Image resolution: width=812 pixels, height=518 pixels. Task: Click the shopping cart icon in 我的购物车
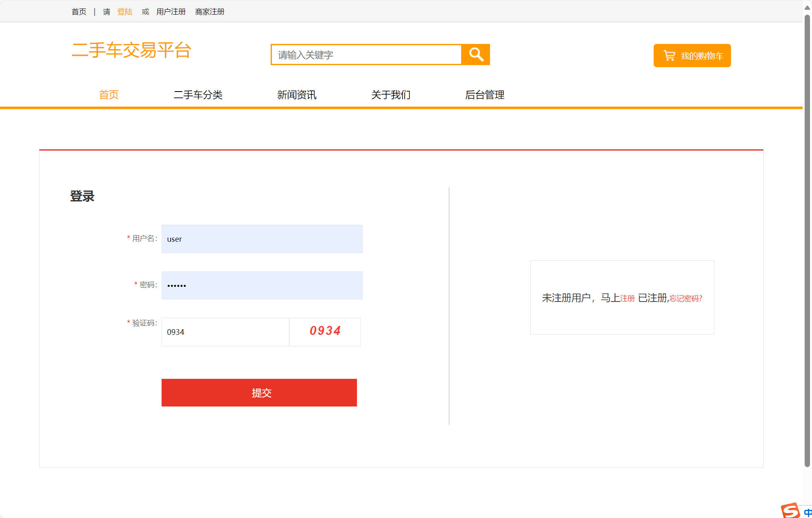pos(670,55)
